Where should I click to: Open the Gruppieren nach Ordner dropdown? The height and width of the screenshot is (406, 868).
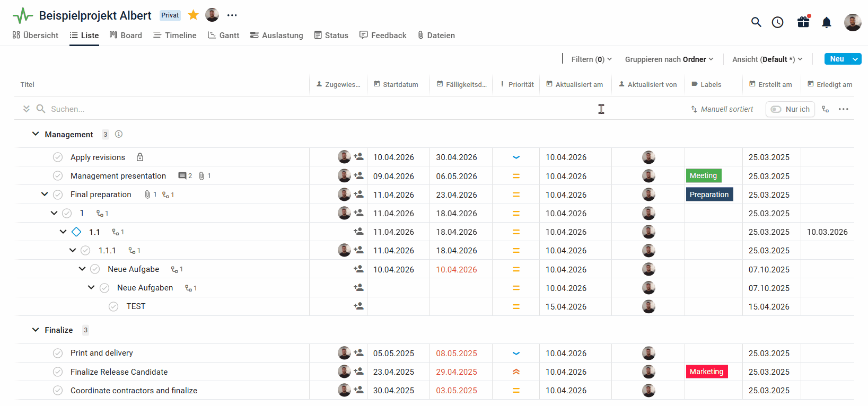pos(669,59)
